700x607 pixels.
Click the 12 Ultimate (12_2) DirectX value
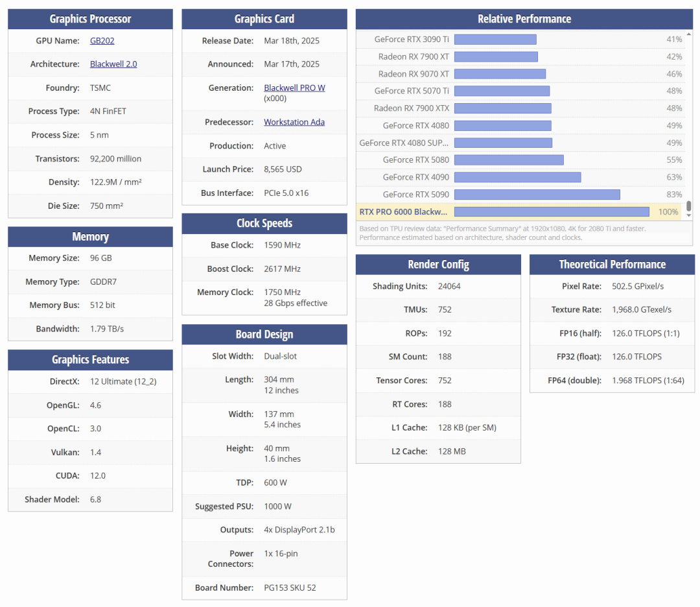point(123,381)
